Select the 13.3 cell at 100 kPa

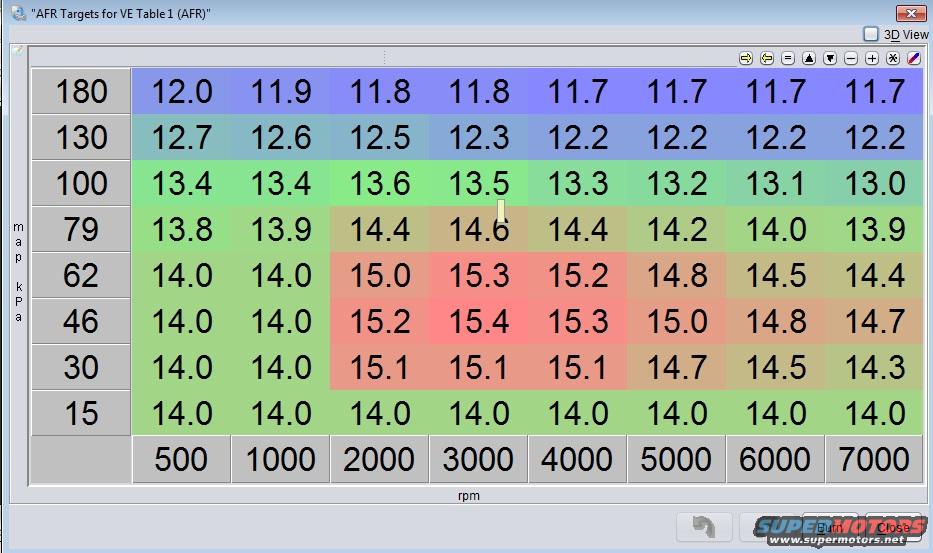[577, 183]
